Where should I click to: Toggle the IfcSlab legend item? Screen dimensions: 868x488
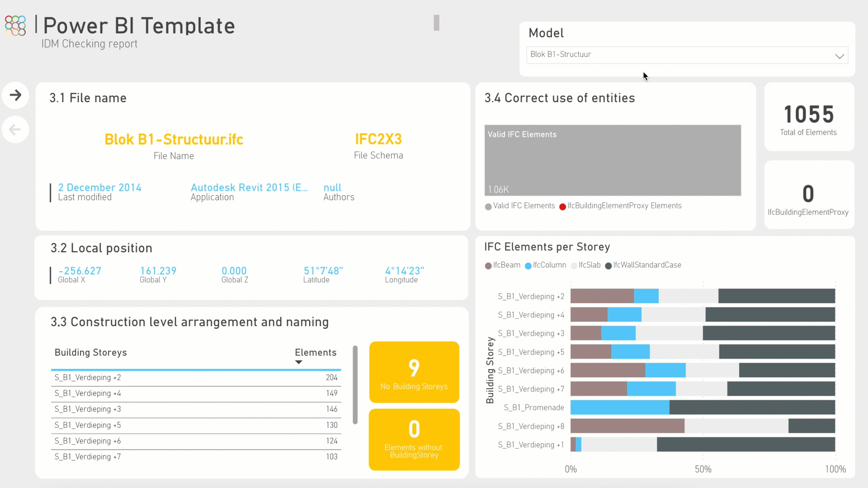(x=586, y=265)
